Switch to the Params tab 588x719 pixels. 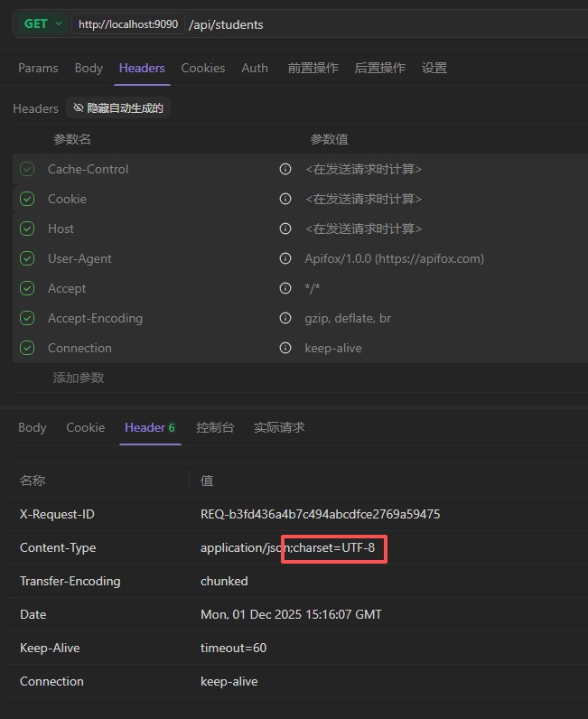[x=38, y=68]
